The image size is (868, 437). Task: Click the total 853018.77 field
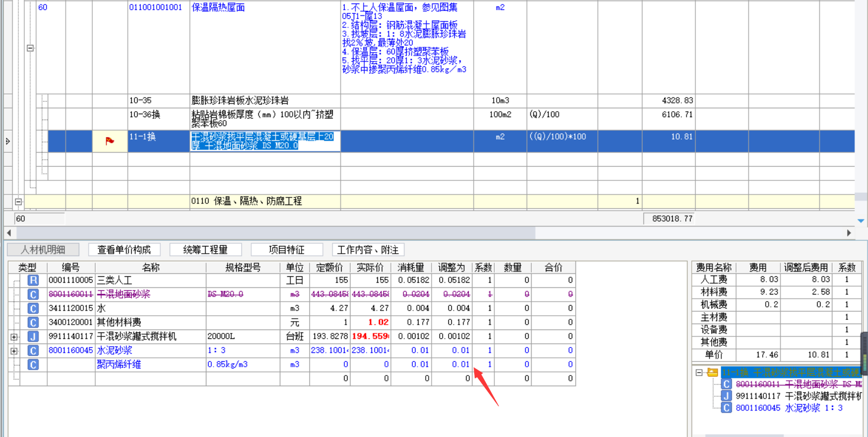click(x=669, y=219)
